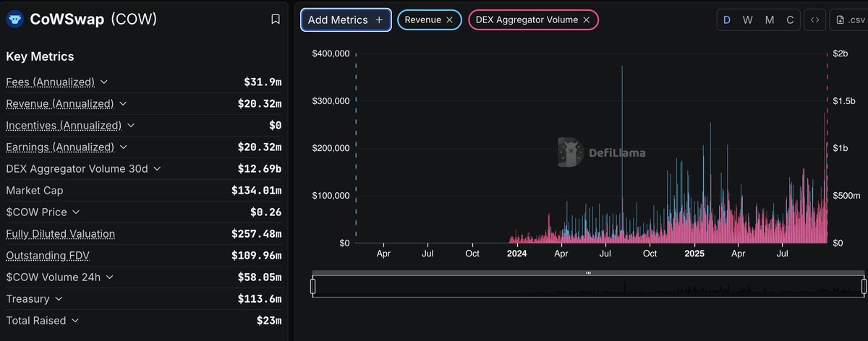Expand DEX Aggregator Volume 30d row

click(157, 169)
